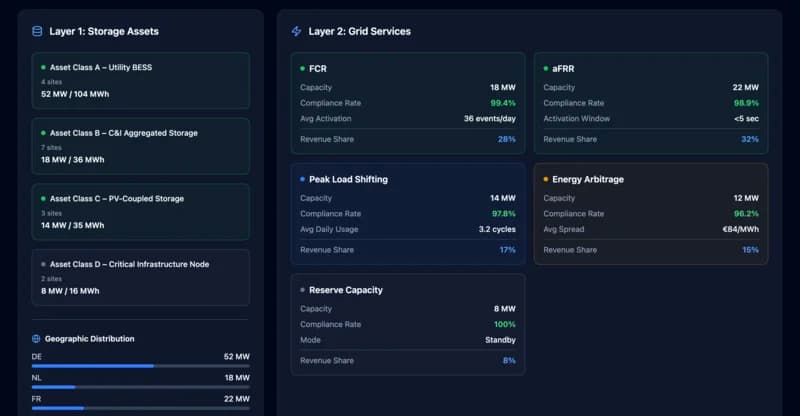This screenshot has width=800, height=416.
Task: Click the gray dot beside Reserve Capacity
Action: (303, 290)
